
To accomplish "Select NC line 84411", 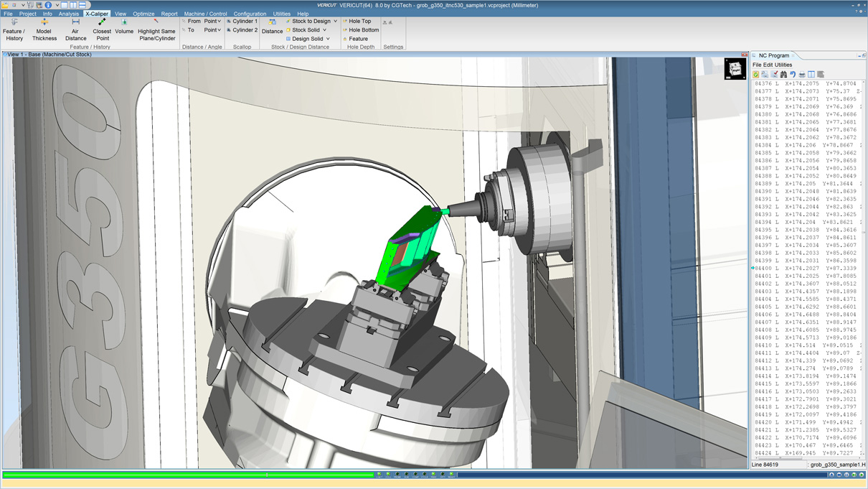I will pos(806,353).
